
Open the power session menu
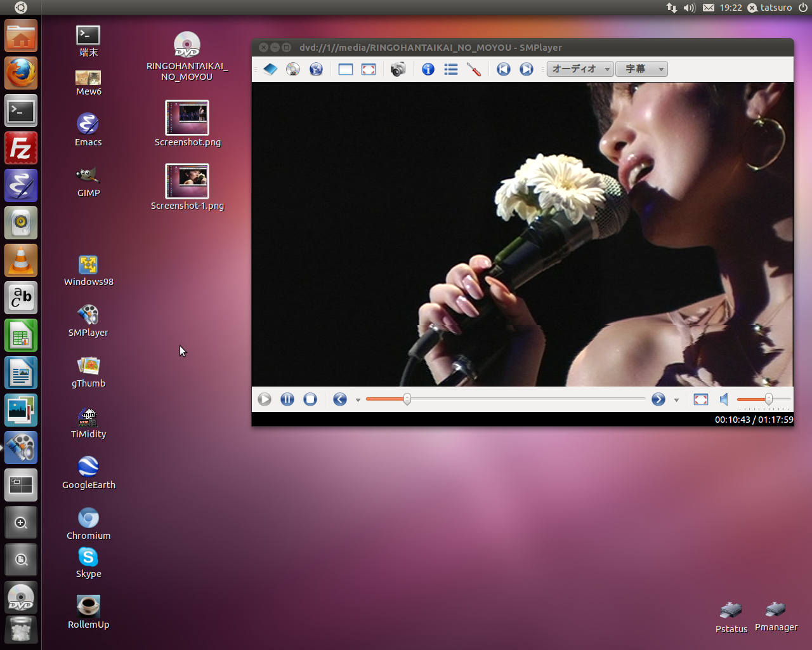pyautogui.click(x=803, y=8)
